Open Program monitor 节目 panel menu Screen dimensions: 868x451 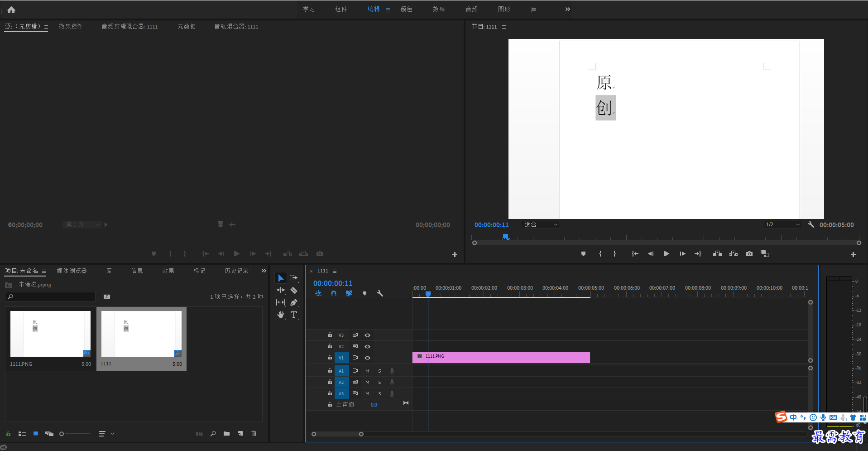504,27
